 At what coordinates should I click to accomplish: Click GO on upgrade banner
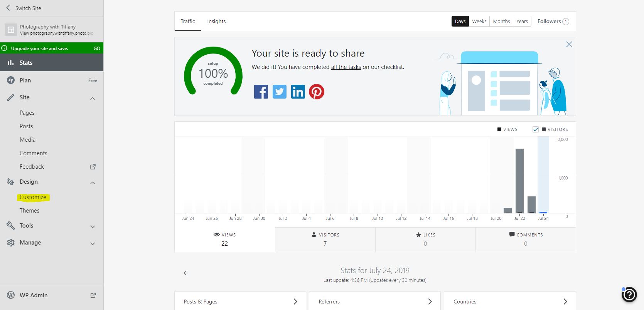[97, 49]
